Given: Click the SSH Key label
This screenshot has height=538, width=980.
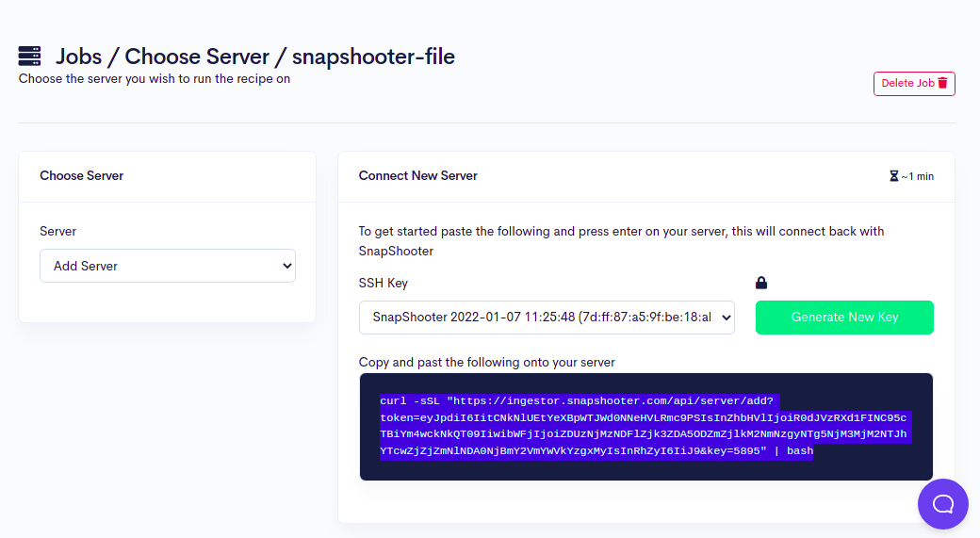Looking at the screenshot, I should [x=384, y=283].
